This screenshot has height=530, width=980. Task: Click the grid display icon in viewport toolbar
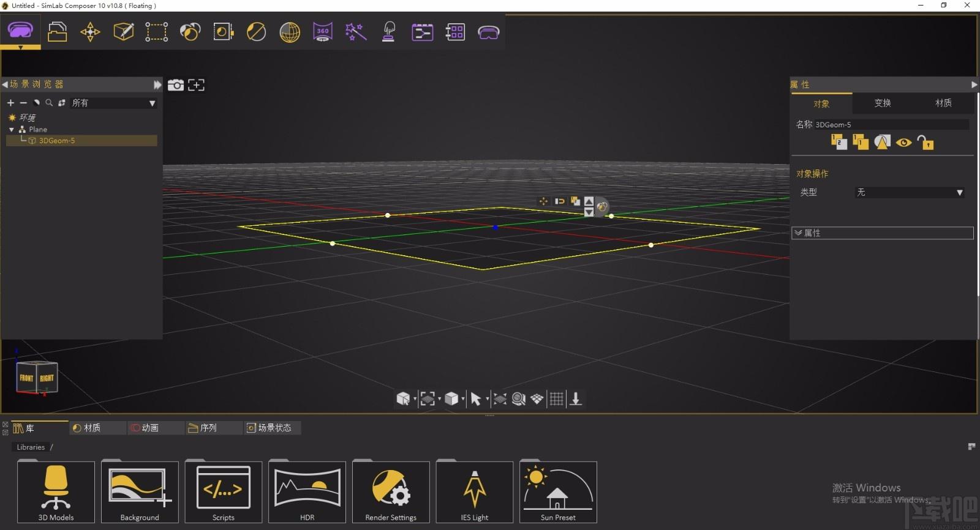pos(556,399)
